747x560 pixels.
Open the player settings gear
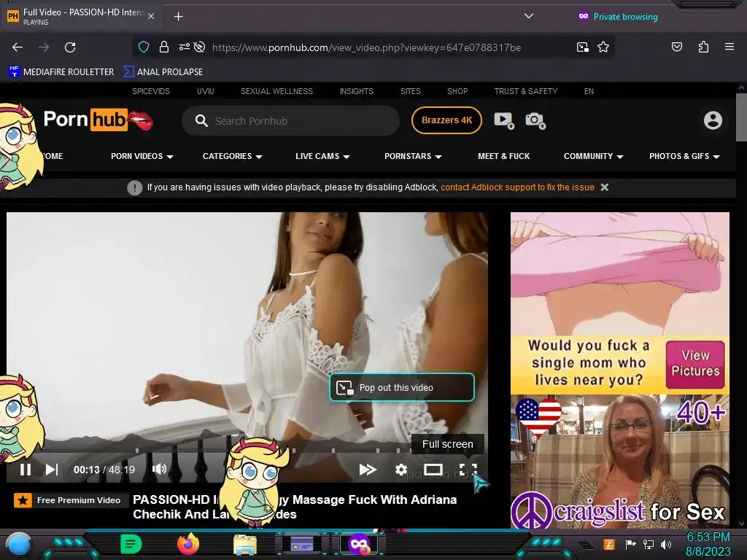(401, 470)
